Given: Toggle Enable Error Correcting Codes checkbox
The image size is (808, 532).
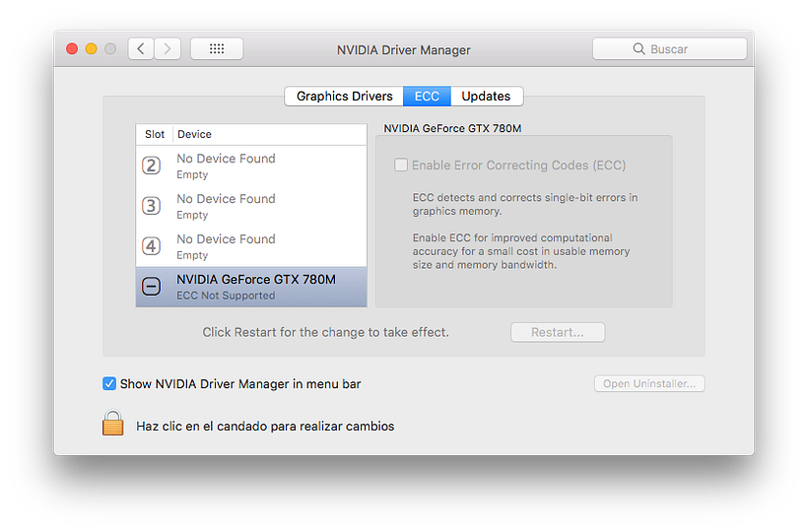Looking at the screenshot, I should pyautogui.click(x=400, y=165).
